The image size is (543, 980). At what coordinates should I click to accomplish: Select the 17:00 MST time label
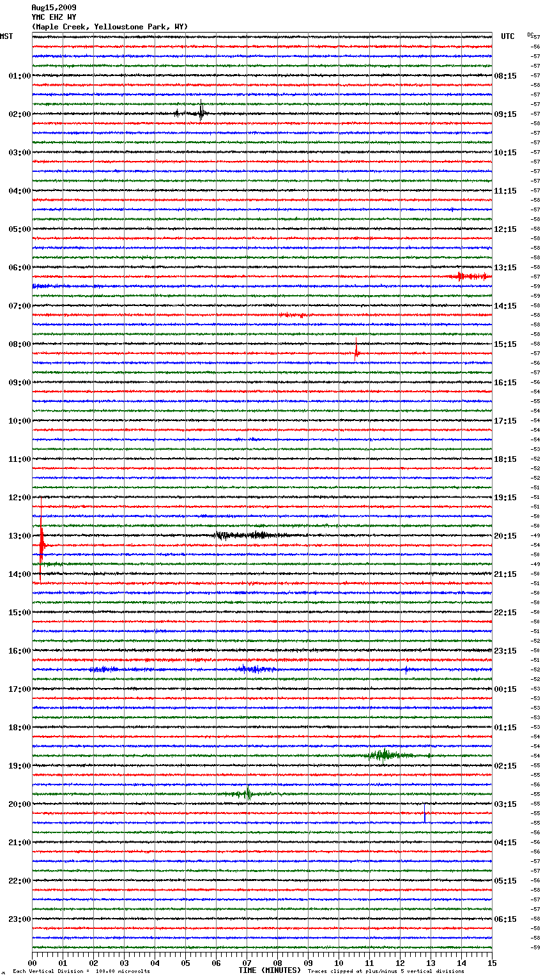tap(20, 689)
